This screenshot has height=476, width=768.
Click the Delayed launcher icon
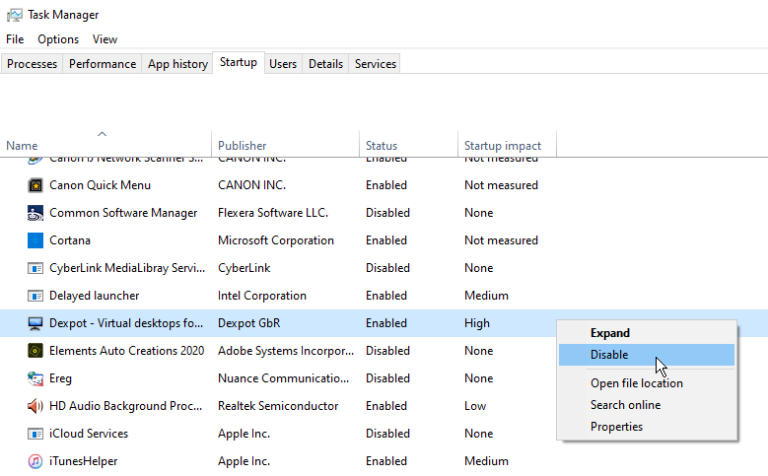click(x=35, y=296)
